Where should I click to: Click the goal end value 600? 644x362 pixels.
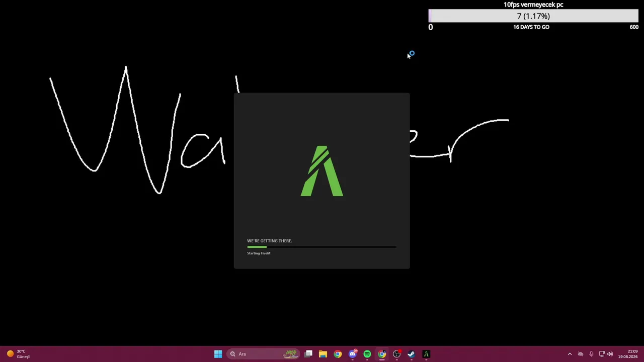tap(634, 27)
